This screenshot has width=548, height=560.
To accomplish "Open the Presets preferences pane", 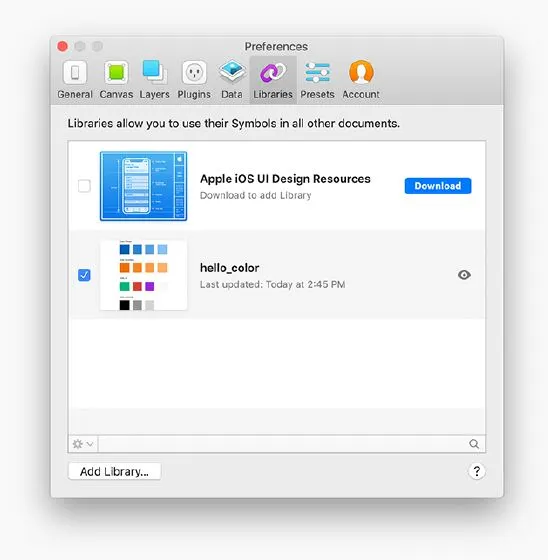I will 317,80.
